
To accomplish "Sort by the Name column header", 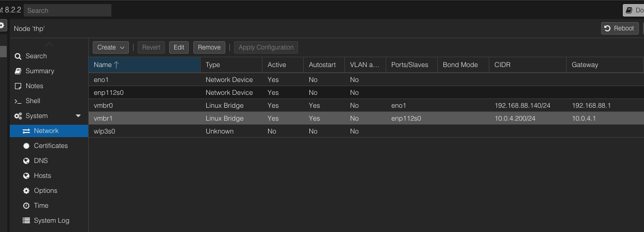I will click(144, 65).
